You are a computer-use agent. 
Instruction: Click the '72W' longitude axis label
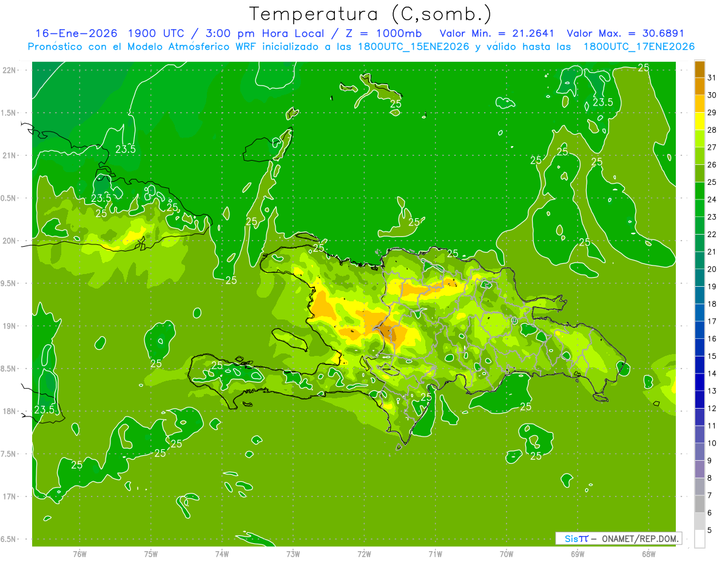(364, 554)
